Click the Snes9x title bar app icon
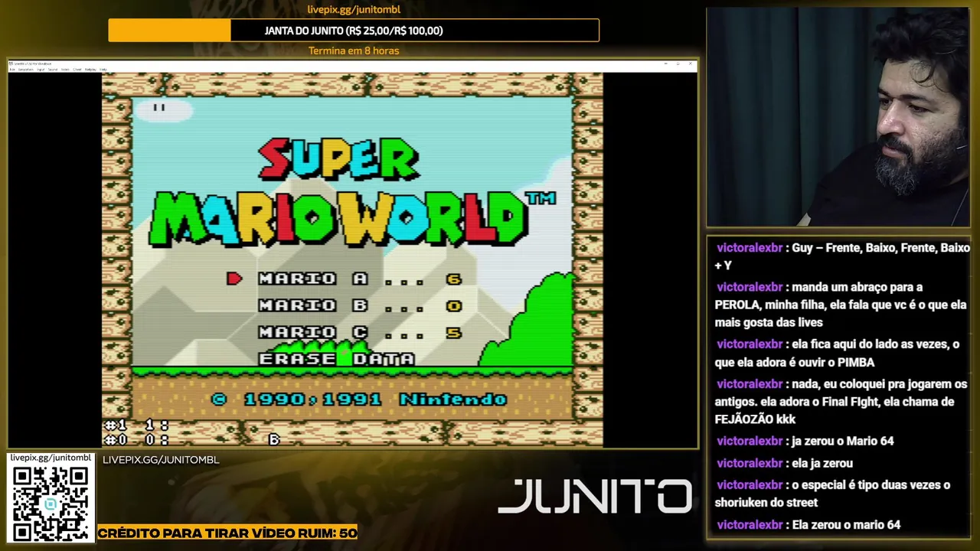The image size is (980, 551). click(x=11, y=64)
